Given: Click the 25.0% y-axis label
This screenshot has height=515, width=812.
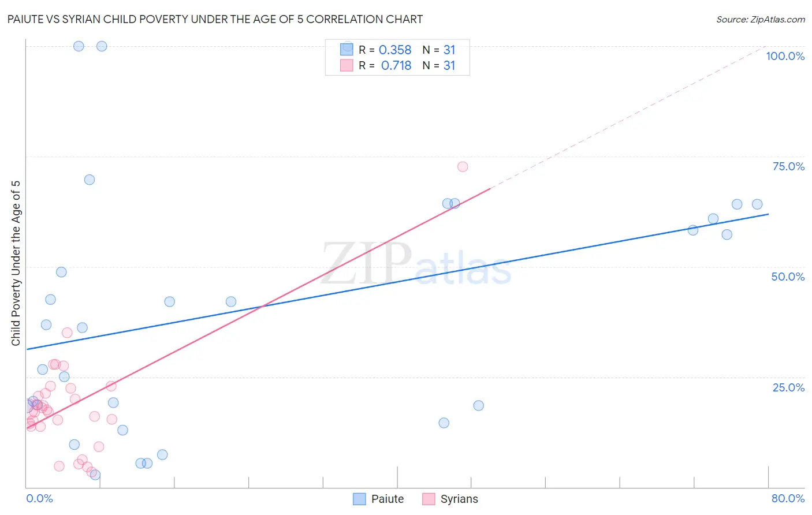Looking at the screenshot, I should click(788, 387).
